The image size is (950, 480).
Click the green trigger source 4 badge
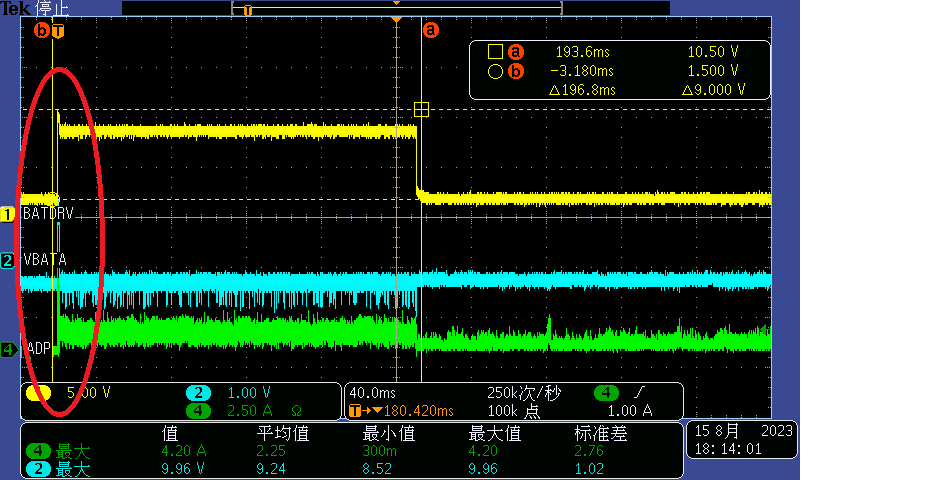606,393
